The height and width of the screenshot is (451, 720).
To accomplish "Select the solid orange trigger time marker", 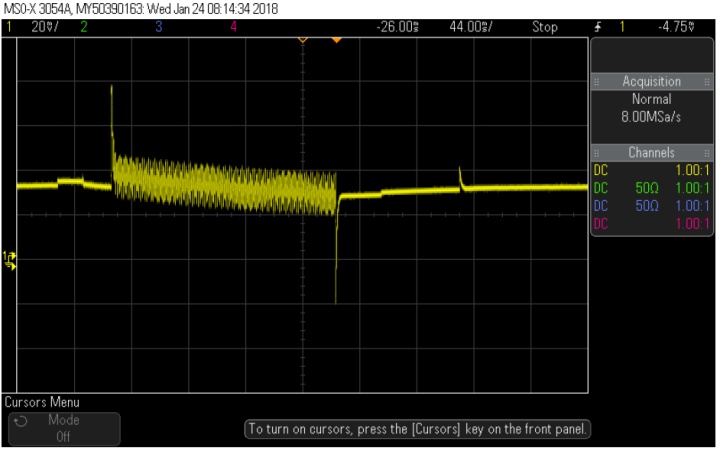I will click(x=336, y=40).
